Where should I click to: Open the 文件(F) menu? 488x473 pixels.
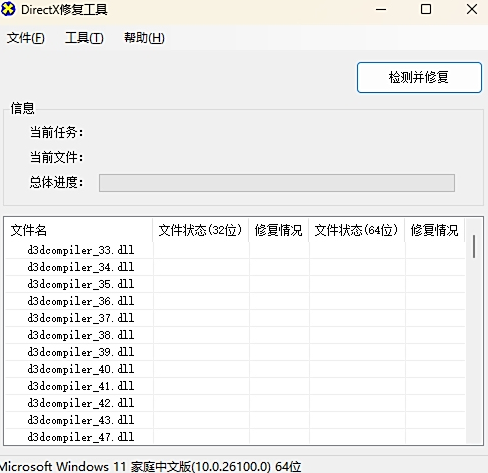click(25, 38)
